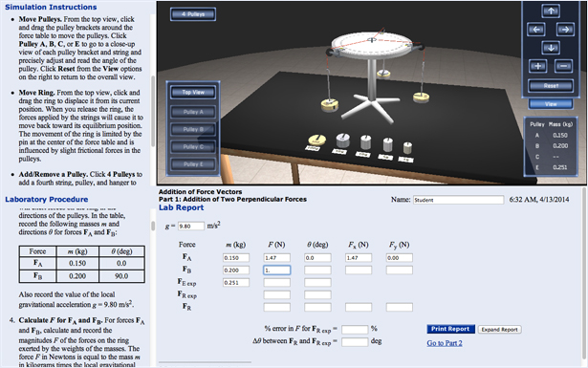Click the Print Report button

(450, 329)
